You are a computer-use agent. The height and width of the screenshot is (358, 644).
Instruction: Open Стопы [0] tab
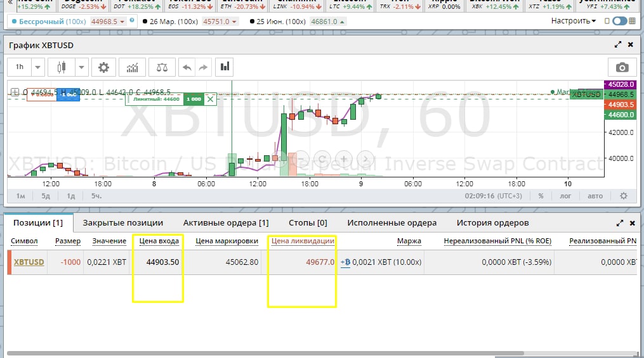308,222
